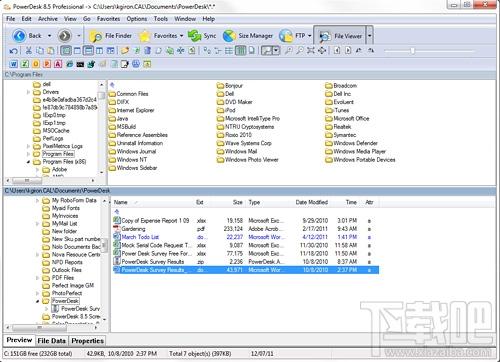Collapse the PowerDesk folder tree node

click(38, 301)
